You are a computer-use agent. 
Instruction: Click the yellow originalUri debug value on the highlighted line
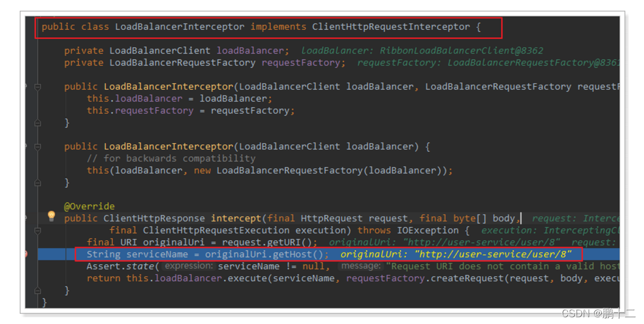456,255
